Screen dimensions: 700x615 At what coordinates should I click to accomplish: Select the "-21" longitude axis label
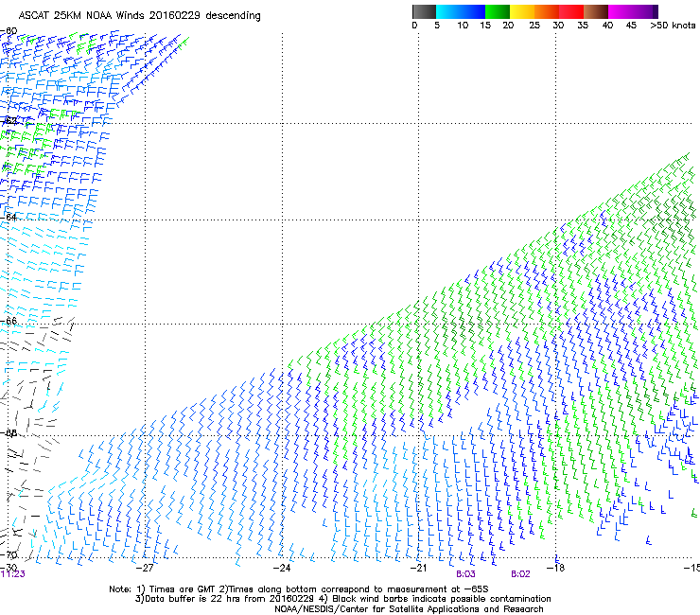pos(418,568)
